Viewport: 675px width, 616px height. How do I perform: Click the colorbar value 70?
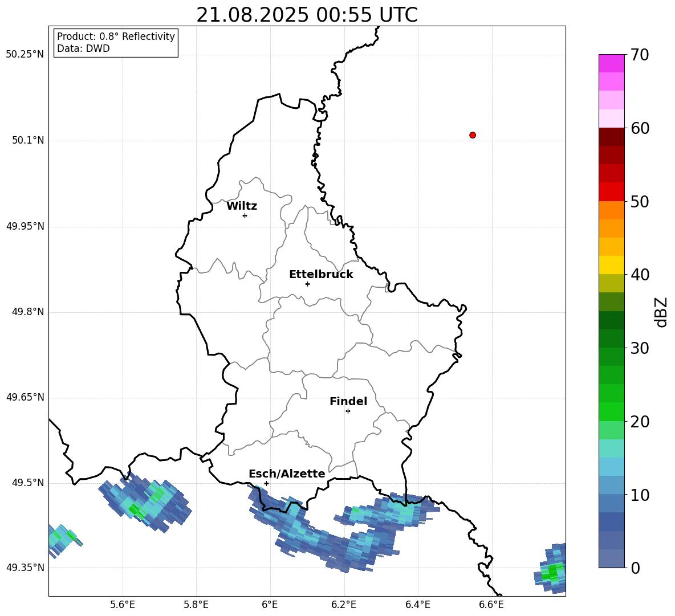click(640, 55)
